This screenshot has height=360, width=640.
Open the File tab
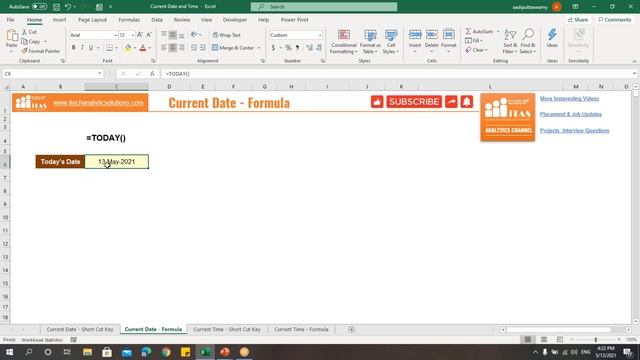[10, 20]
